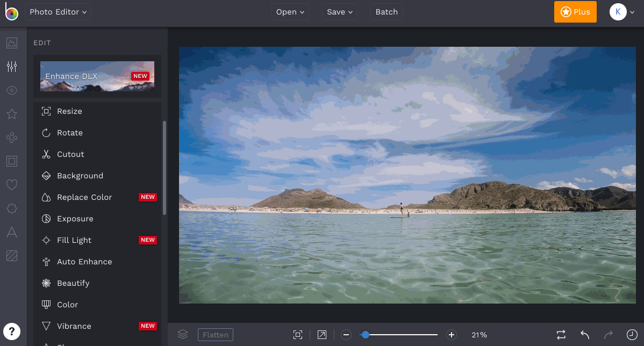Viewport: 644px width, 346px height.
Task: Open the help question mark button
Action: (12, 331)
